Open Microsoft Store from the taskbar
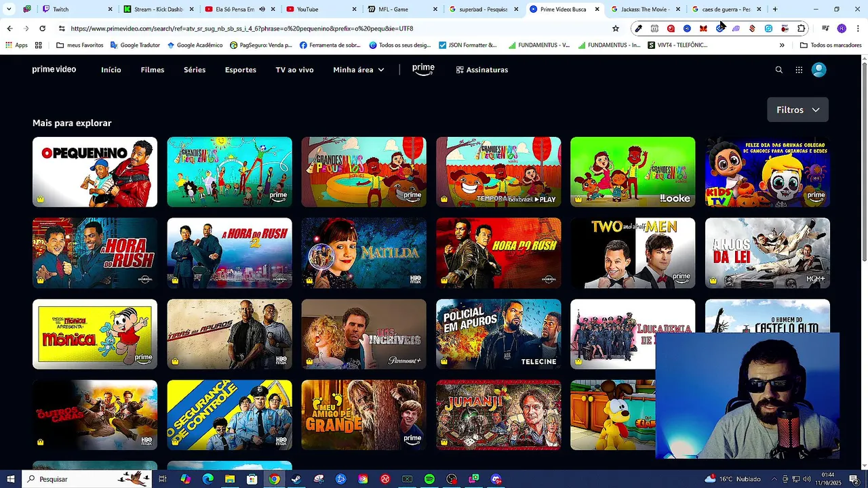The image size is (868, 488). click(x=252, y=479)
